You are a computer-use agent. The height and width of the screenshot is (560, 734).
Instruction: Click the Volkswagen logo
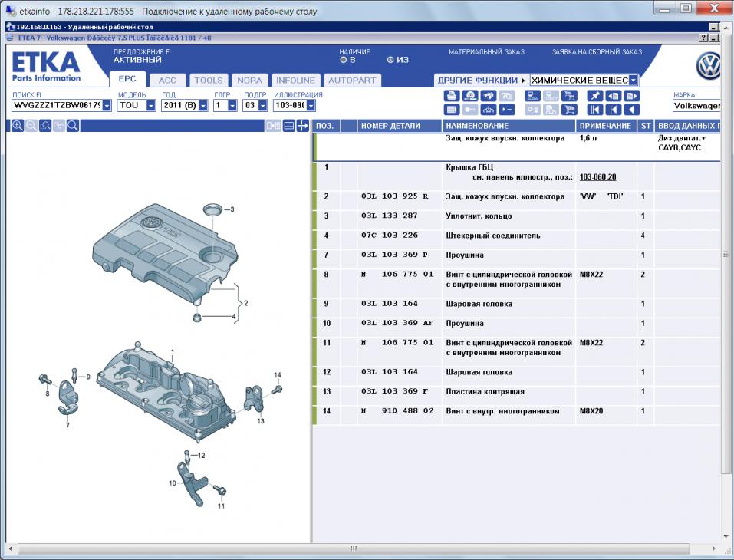click(709, 66)
